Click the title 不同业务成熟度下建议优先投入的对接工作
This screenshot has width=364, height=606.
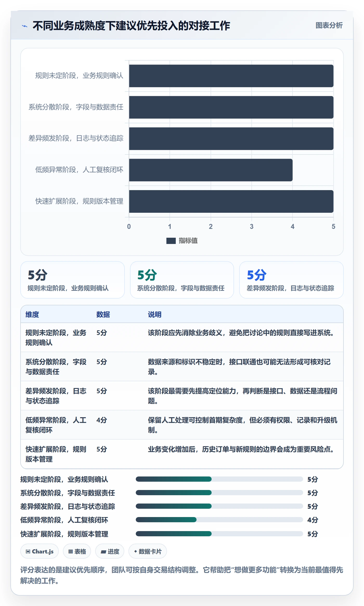tap(131, 26)
